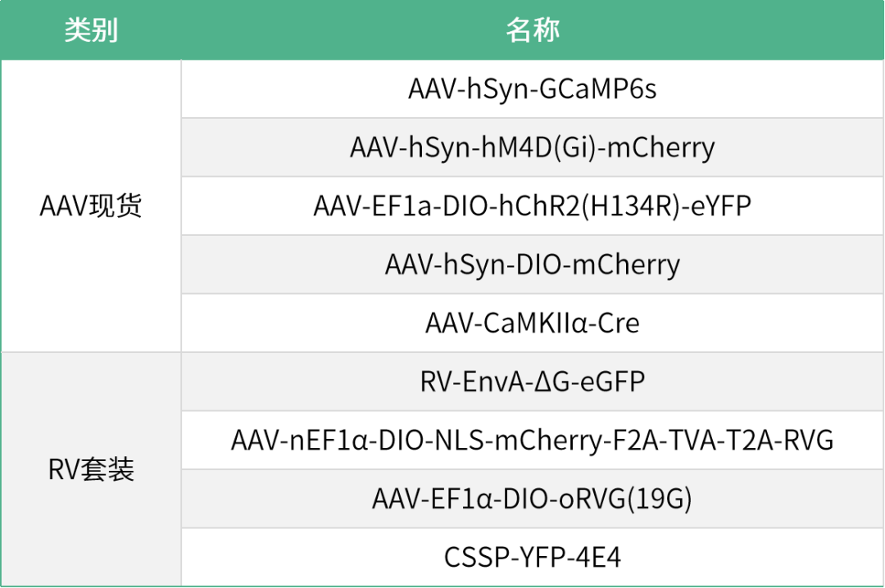The width and height of the screenshot is (885, 588).
Task: Choose the last table row, CSSP-YFP-4E4
Action: [532, 558]
